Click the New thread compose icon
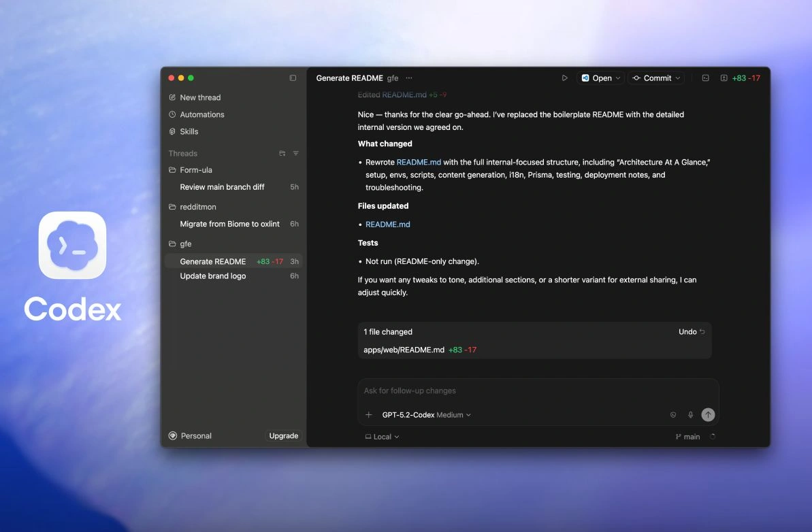Screen dimensions: 812x532 (x=172, y=97)
